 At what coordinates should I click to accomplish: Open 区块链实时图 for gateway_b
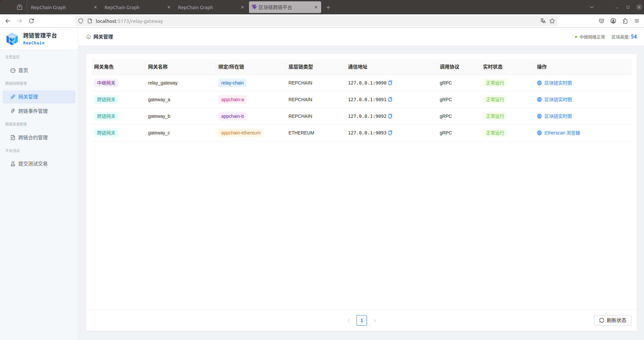(554, 116)
